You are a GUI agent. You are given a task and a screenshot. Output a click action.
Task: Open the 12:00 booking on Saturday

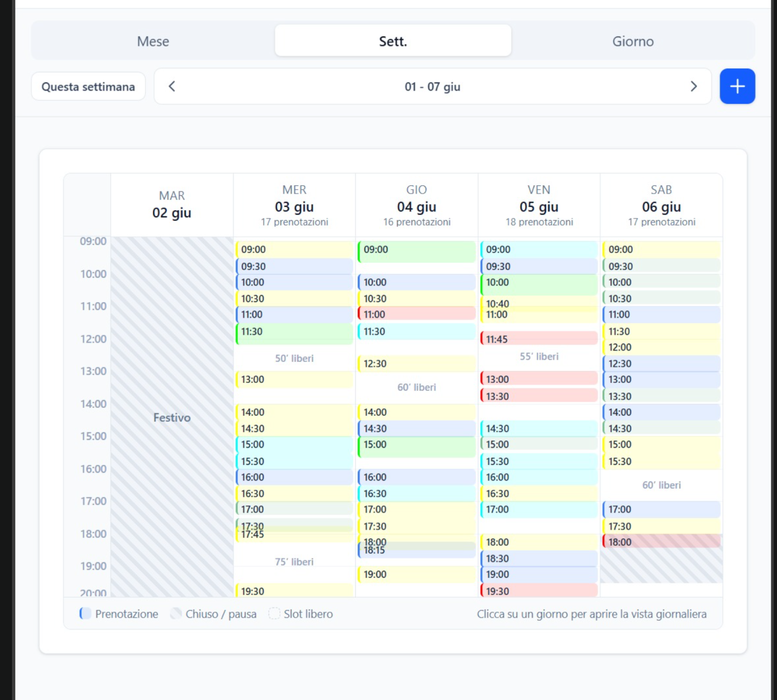[x=661, y=347]
